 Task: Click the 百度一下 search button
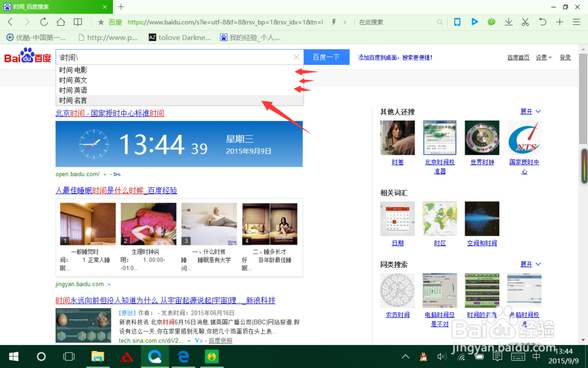(326, 57)
